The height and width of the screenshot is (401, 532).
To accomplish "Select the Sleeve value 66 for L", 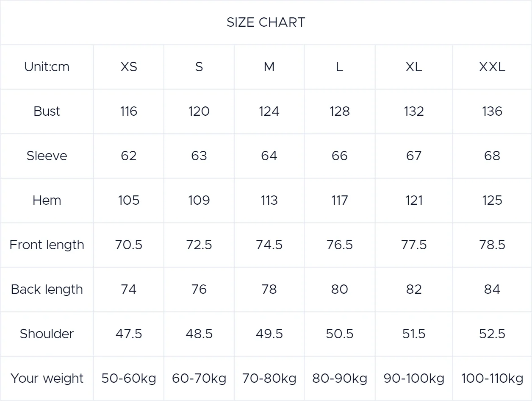I will (340, 156).
